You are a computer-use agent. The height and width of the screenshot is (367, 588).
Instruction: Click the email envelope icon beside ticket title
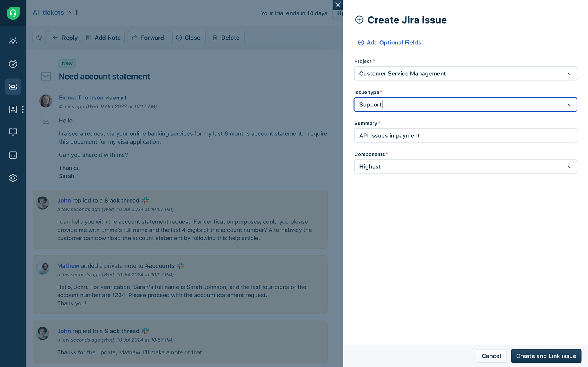[x=46, y=76]
